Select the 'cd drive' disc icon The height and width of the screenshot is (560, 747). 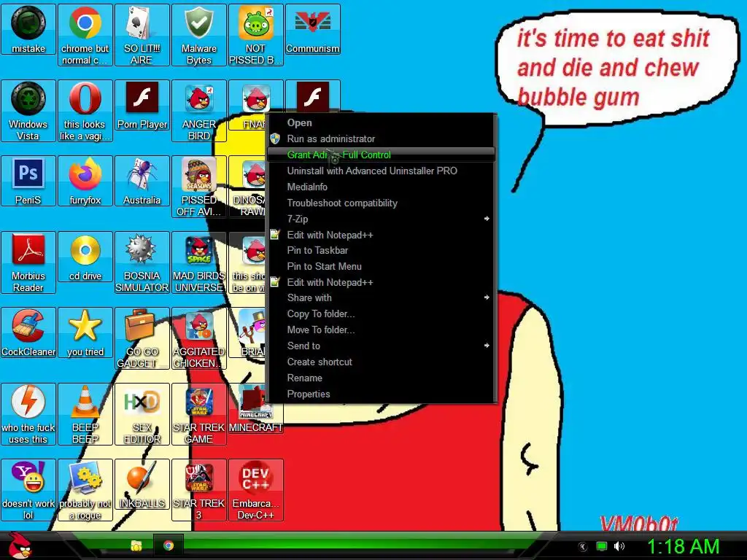tap(85, 257)
